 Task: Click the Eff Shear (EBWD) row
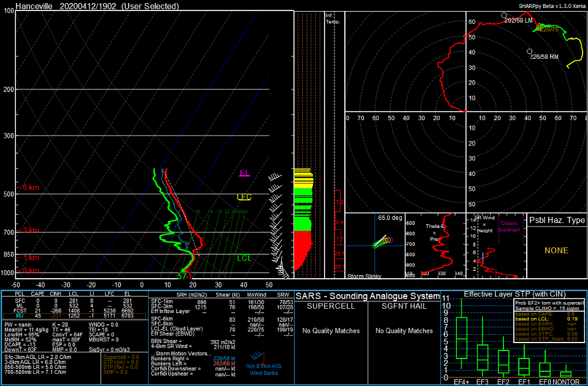pyautogui.click(x=221, y=334)
